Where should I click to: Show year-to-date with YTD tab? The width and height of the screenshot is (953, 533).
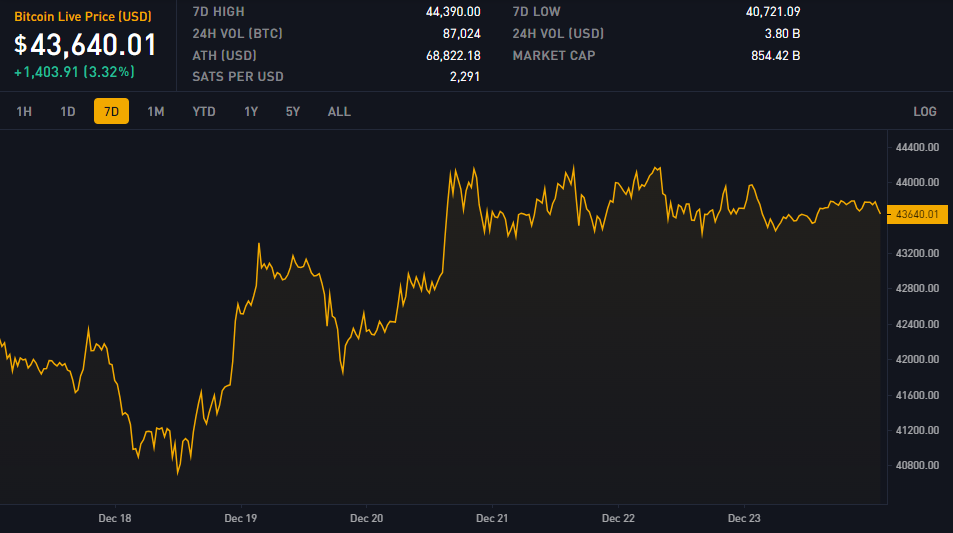point(204,111)
